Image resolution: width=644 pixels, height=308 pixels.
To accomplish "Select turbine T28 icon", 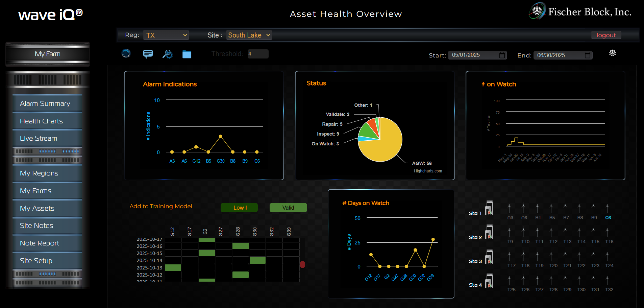I will click(x=551, y=280).
